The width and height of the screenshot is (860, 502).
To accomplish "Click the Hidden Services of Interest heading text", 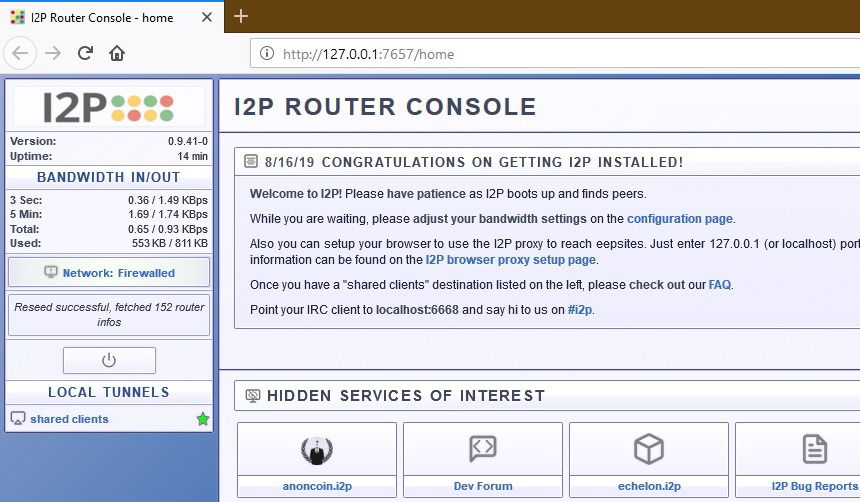I will 406,396.
